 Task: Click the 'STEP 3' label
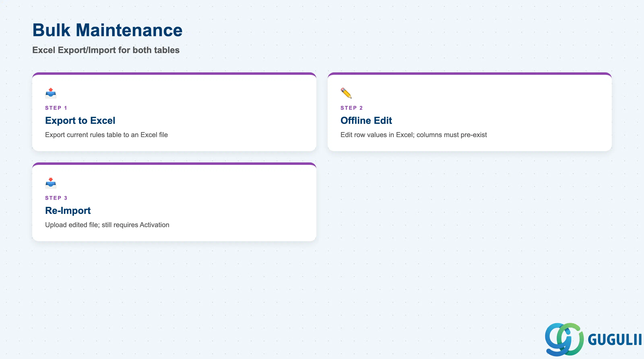point(56,198)
